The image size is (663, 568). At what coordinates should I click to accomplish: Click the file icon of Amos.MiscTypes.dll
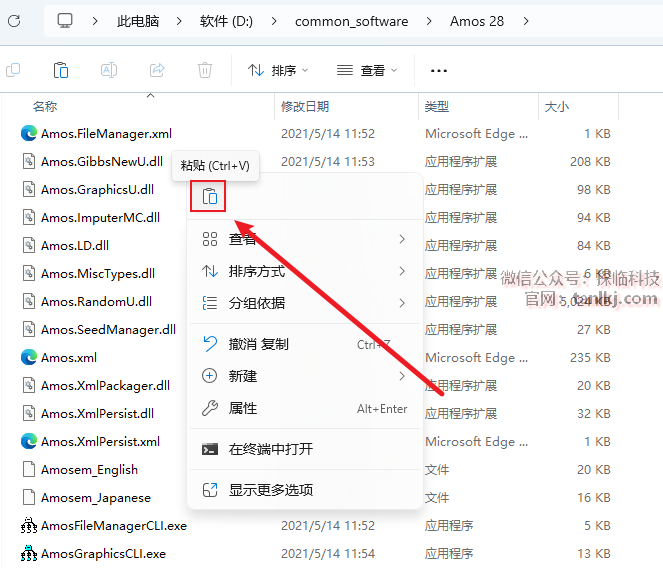[29, 273]
